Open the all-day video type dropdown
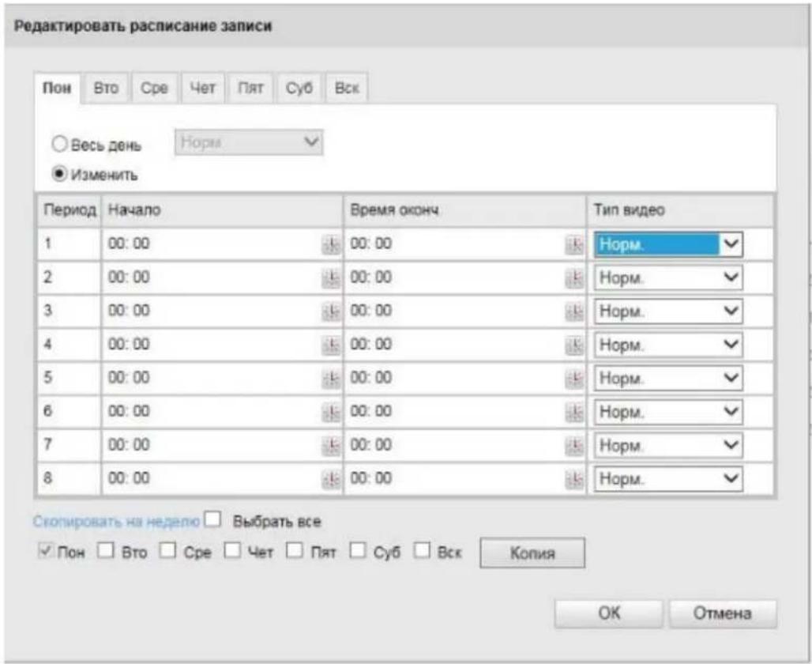 coord(249,142)
